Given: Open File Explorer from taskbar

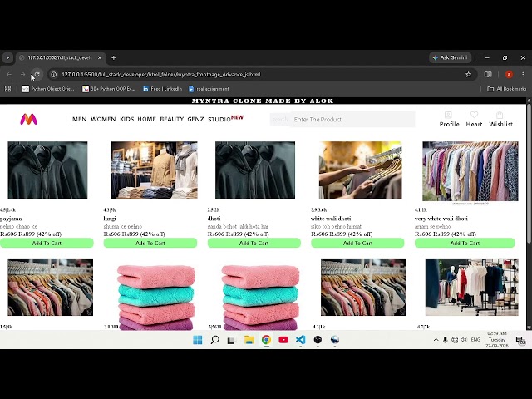Looking at the screenshot, I should (249, 340).
